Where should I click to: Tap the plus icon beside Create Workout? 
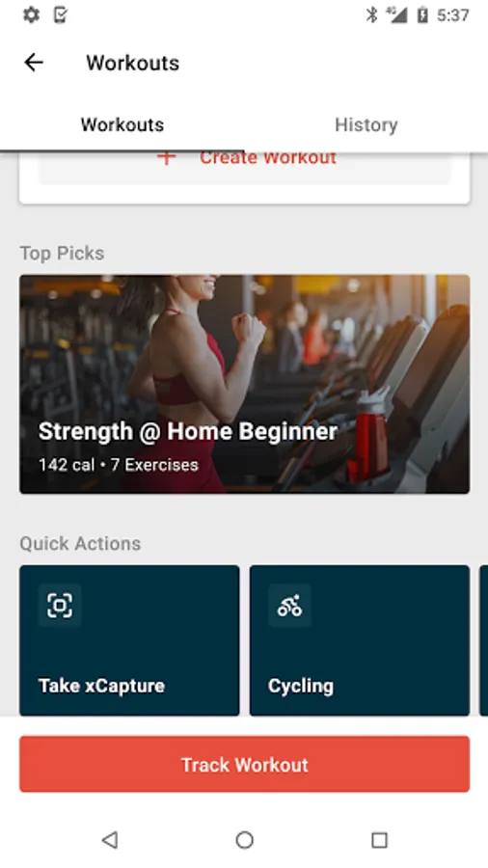pyautogui.click(x=166, y=158)
